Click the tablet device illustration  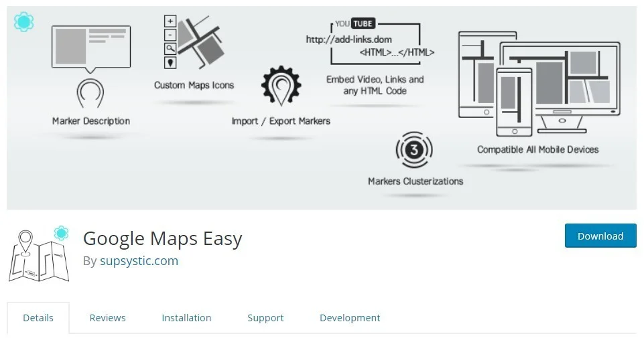click(x=478, y=75)
